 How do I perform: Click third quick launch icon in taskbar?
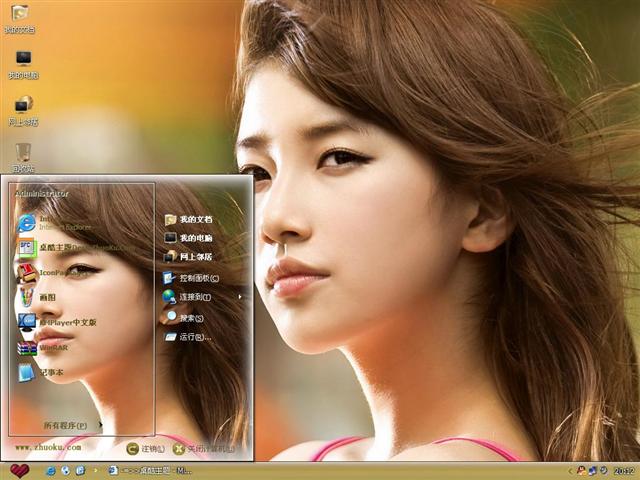pyautogui.click(x=80, y=471)
